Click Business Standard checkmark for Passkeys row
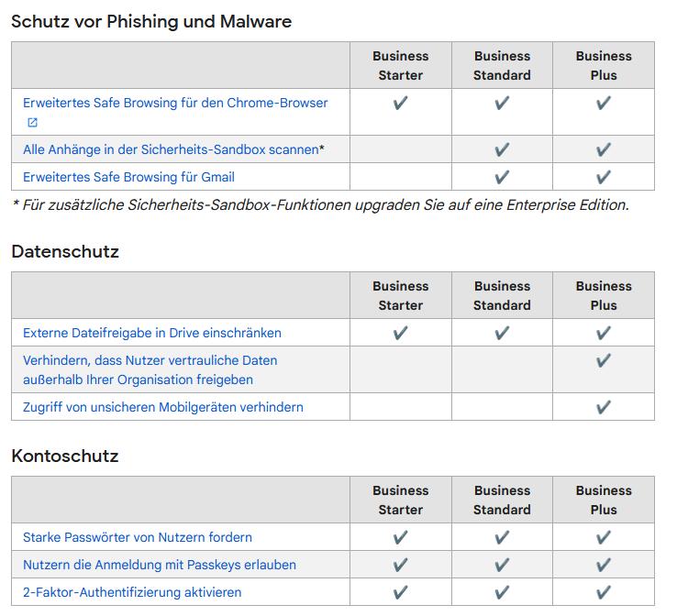Image resolution: width=677 pixels, height=616 pixels. (x=502, y=566)
